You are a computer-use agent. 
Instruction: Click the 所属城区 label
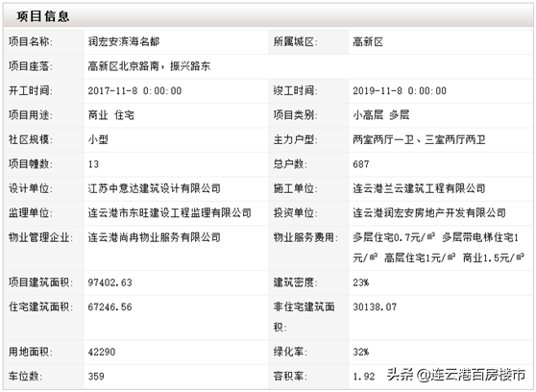295,41
